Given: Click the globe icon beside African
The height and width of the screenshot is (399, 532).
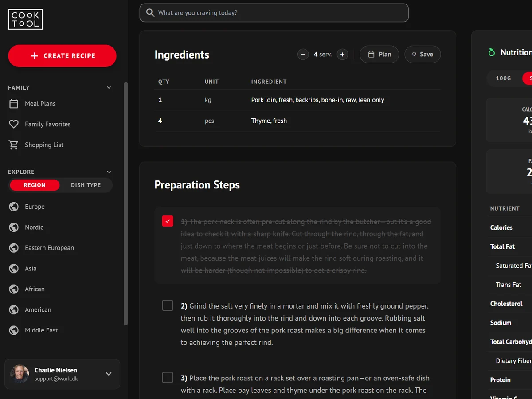Looking at the screenshot, I should coord(14,289).
